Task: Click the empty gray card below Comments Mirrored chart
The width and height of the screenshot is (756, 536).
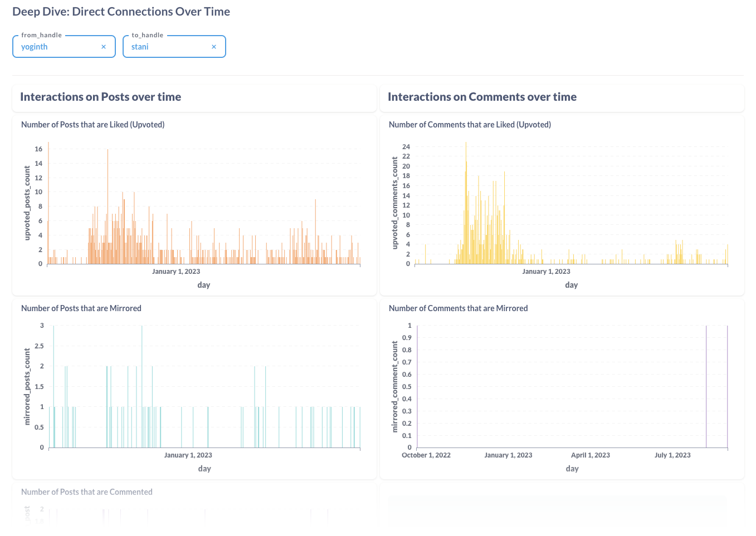Action: point(557,510)
